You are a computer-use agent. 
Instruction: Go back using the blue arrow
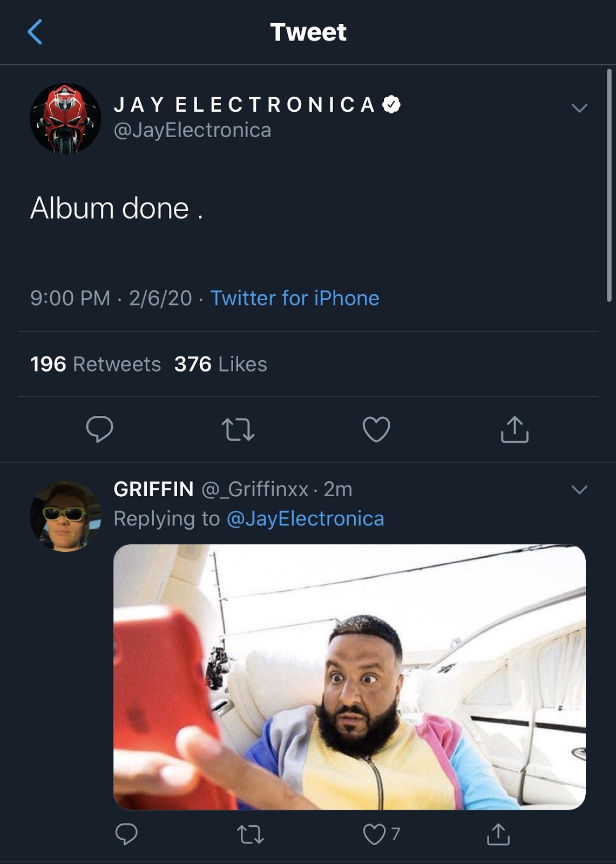[x=35, y=32]
